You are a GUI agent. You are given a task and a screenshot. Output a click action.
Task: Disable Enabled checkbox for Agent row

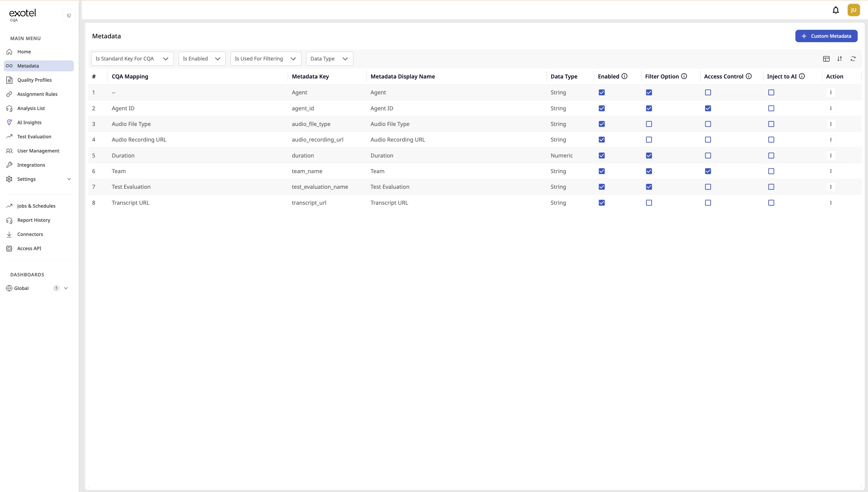(x=601, y=93)
